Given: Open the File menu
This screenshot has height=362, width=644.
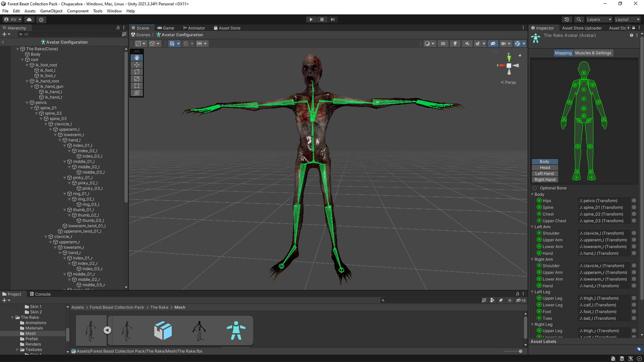Looking at the screenshot, I should (x=5, y=11).
